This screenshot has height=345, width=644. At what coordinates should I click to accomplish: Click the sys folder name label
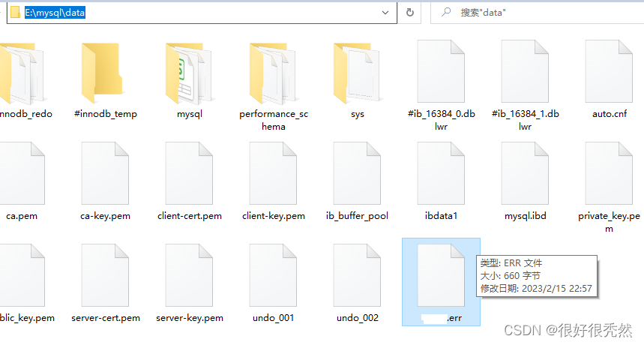pyautogui.click(x=358, y=114)
